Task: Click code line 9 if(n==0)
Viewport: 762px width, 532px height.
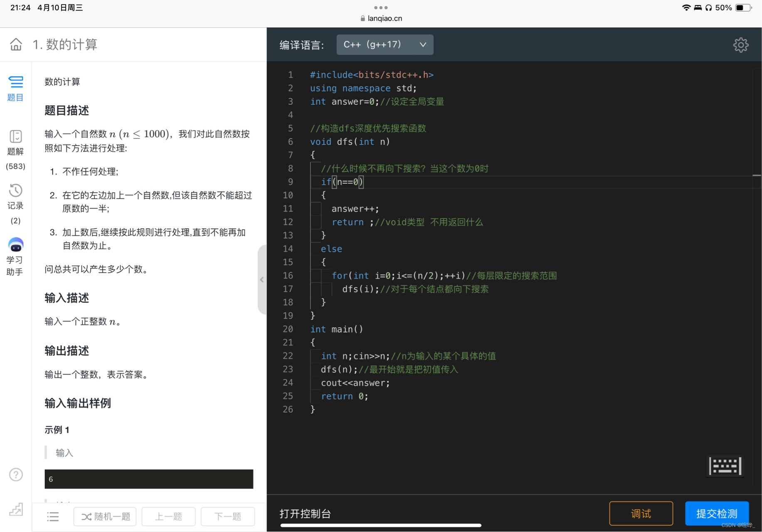Action: tap(342, 182)
